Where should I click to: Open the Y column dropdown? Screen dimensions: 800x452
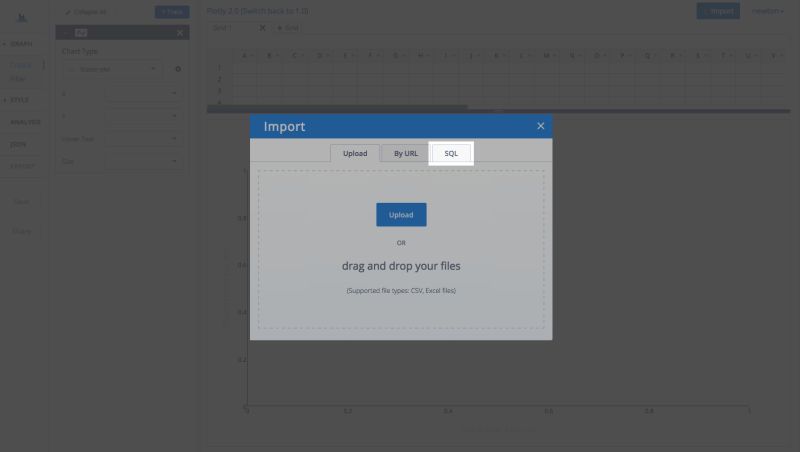(143, 116)
